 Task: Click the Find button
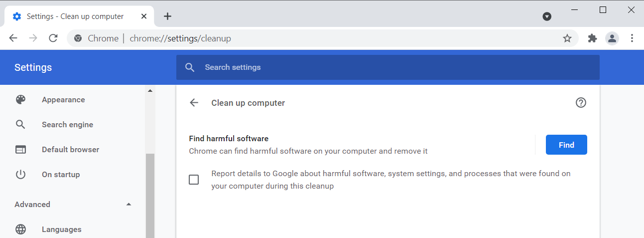(566, 145)
